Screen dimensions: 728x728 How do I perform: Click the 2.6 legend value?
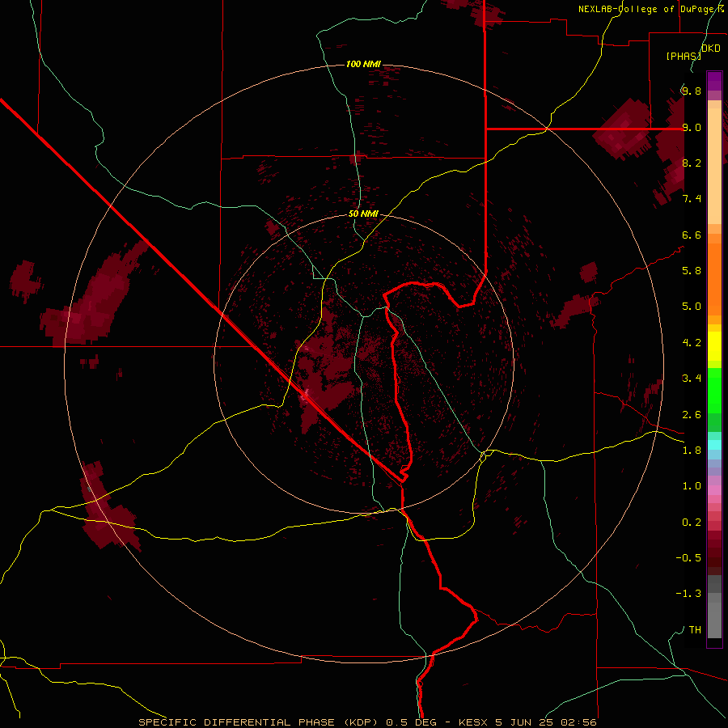tap(692, 415)
